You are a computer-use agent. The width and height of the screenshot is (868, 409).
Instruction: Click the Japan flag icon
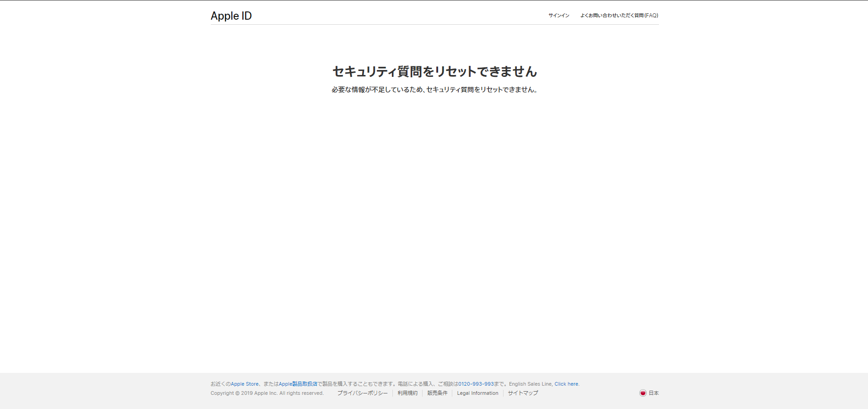(x=643, y=393)
